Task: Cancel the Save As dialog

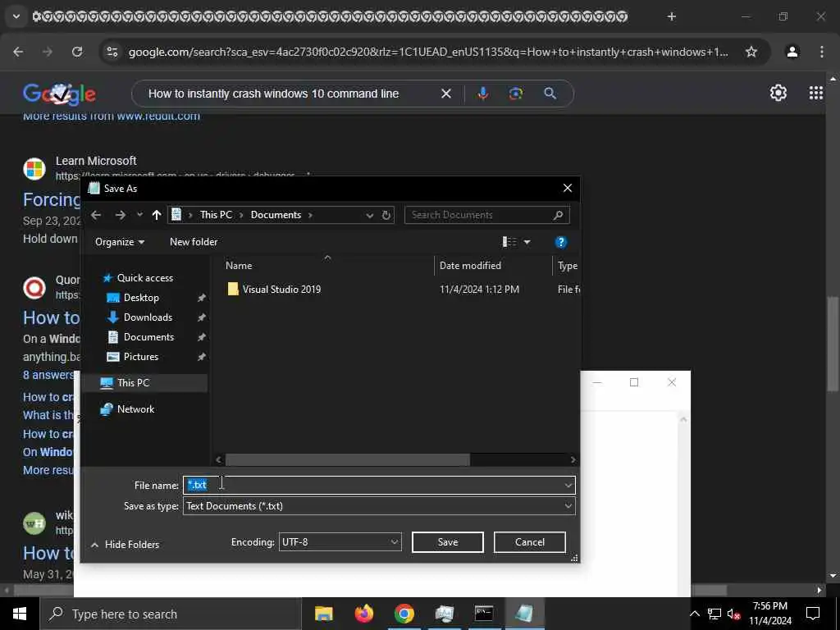Action: click(529, 542)
